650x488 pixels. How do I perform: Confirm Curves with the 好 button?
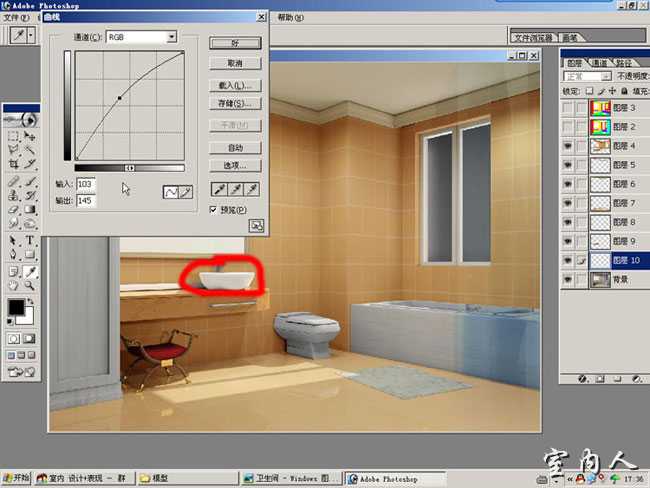point(235,43)
